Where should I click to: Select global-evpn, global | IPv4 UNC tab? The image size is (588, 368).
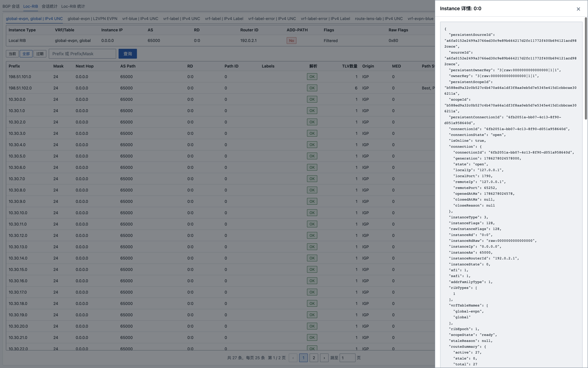tap(34, 18)
